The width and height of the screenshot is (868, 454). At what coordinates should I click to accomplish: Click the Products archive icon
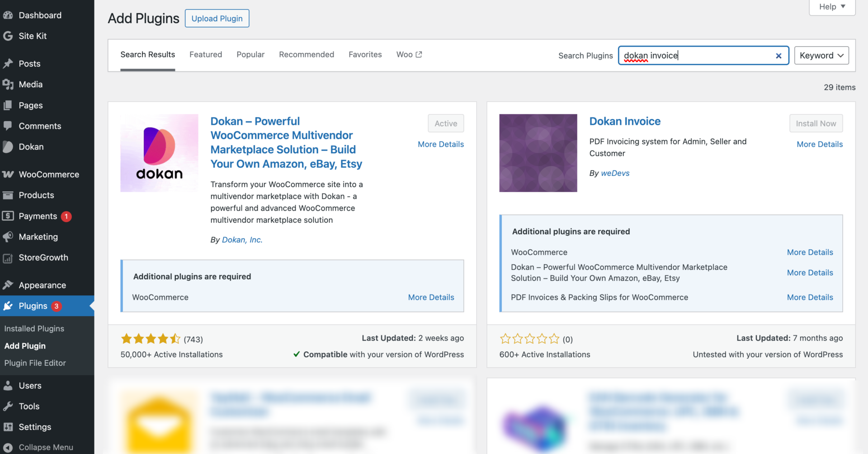coord(8,195)
